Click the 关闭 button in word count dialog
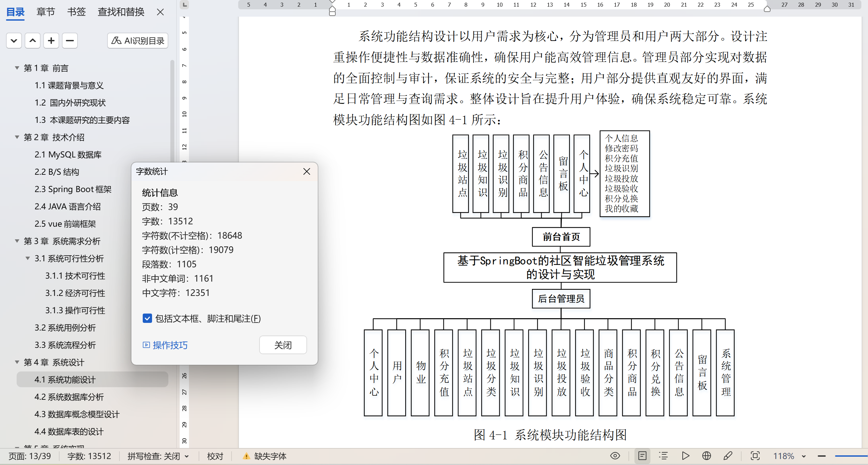Viewport: 868px width, 465px height. coord(283,345)
